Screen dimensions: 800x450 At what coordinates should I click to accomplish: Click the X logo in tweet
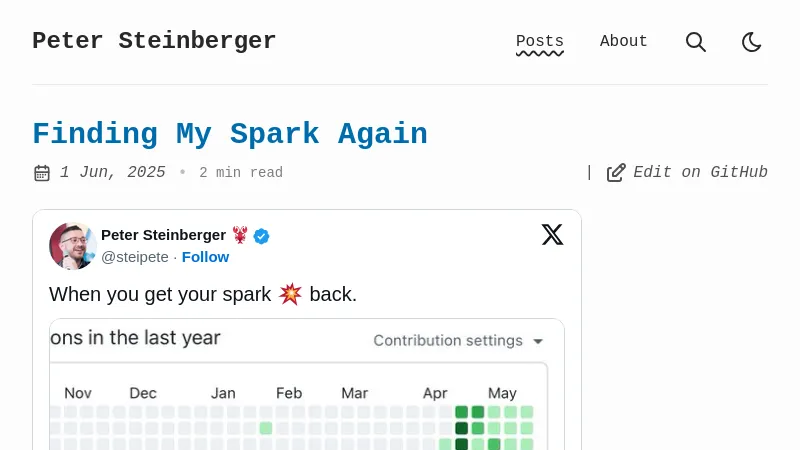(552, 235)
